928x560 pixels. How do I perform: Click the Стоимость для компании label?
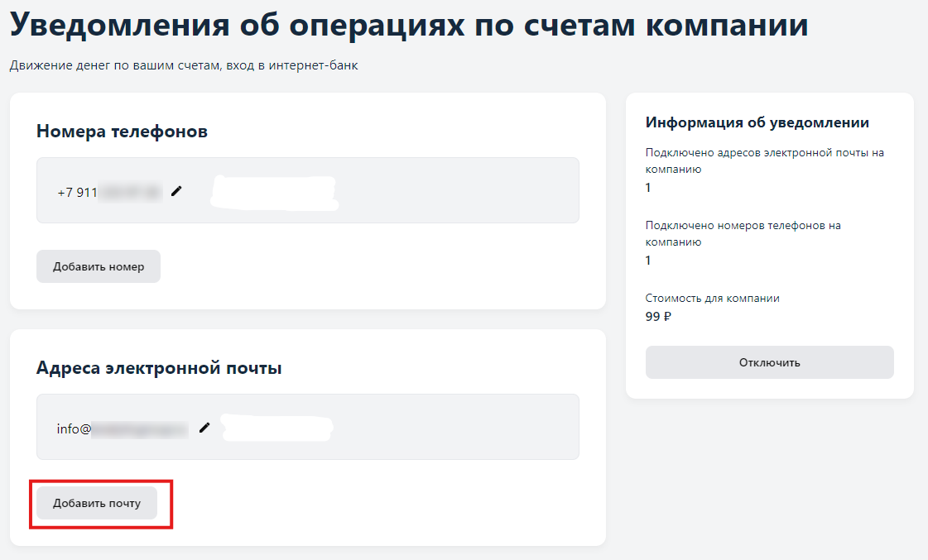click(x=713, y=298)
